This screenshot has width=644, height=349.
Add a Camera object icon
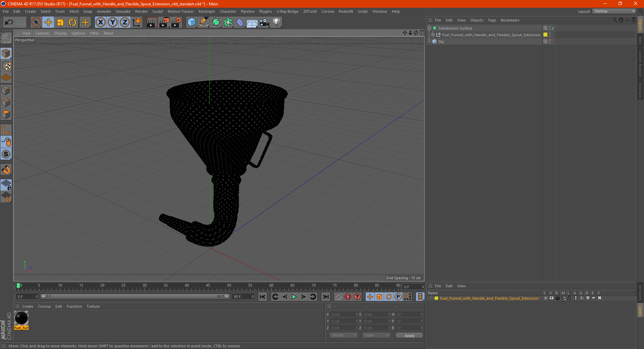(x=264, y=22)
